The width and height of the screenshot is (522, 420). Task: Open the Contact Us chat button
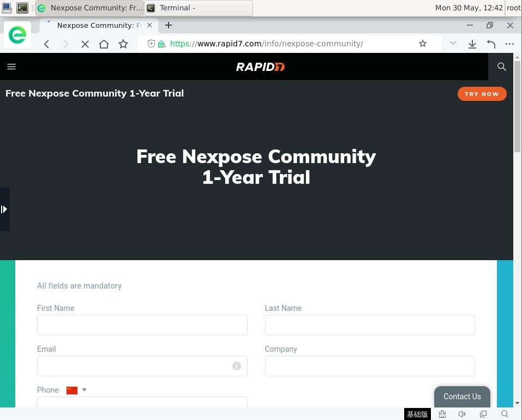[x=462, y=397]
